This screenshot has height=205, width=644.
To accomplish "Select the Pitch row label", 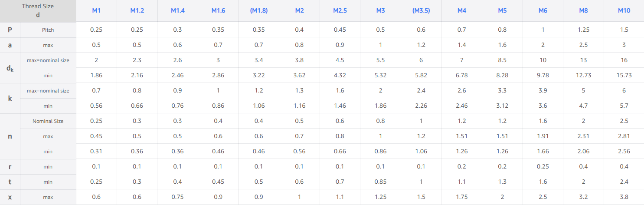I will point(48,30).
